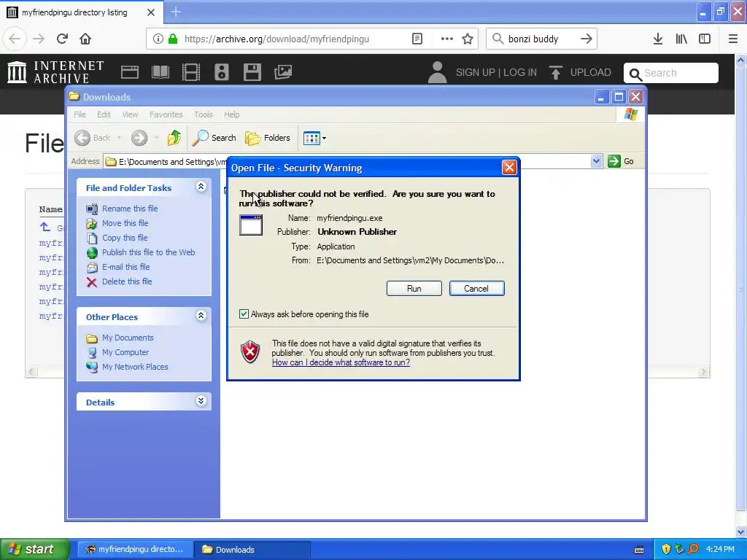Image resolution: width=747 pixels, height=560 pixels.
Task: Click the Firefox back arrow
Action: pos(15,39)
